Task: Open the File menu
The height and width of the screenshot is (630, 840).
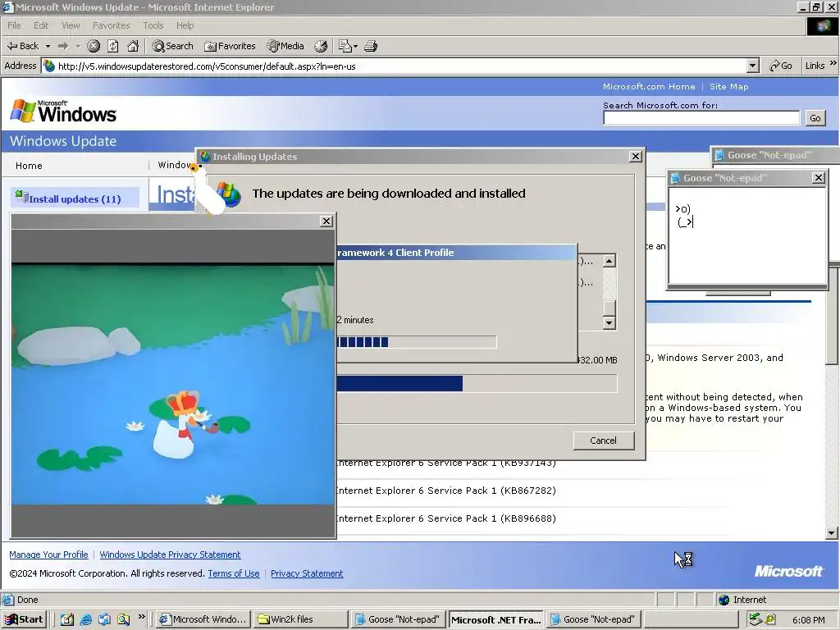Action: coord(14,25)
